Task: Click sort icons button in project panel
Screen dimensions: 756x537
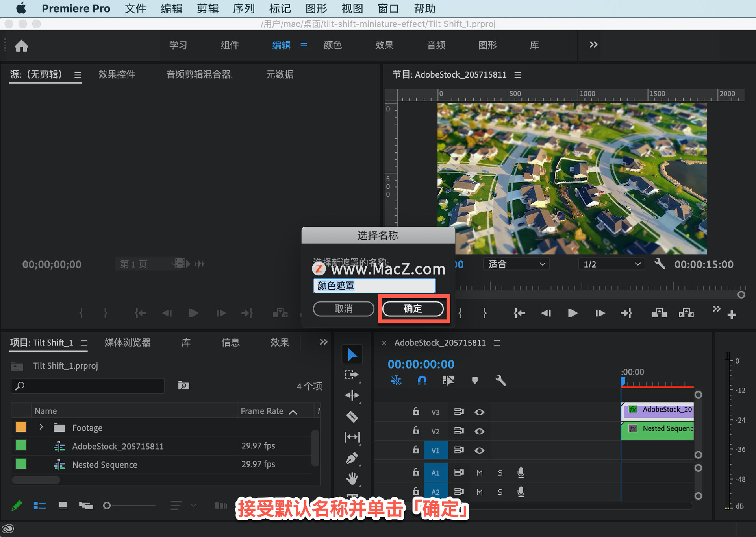Action: point(176,506)
